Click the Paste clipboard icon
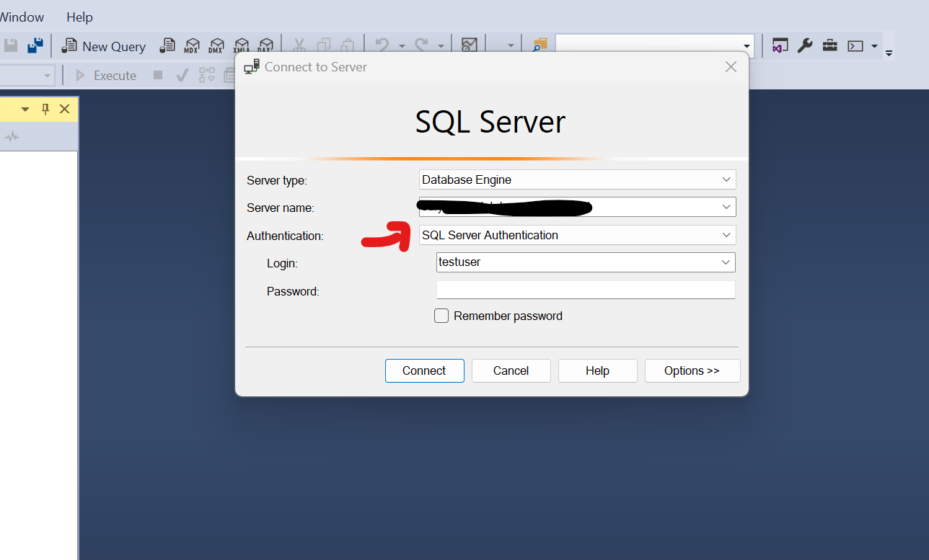This screenshot has width=929, height=560. 348,46
